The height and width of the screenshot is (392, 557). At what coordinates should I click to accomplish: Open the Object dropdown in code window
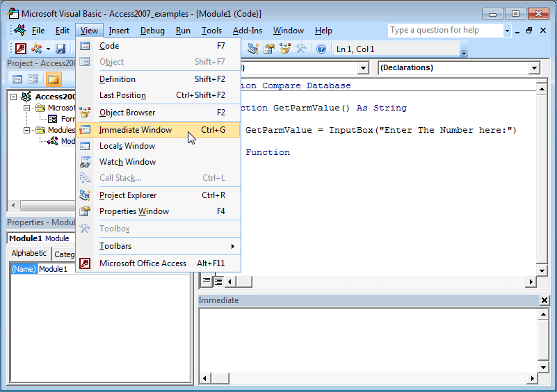click(x=363, y=68)
